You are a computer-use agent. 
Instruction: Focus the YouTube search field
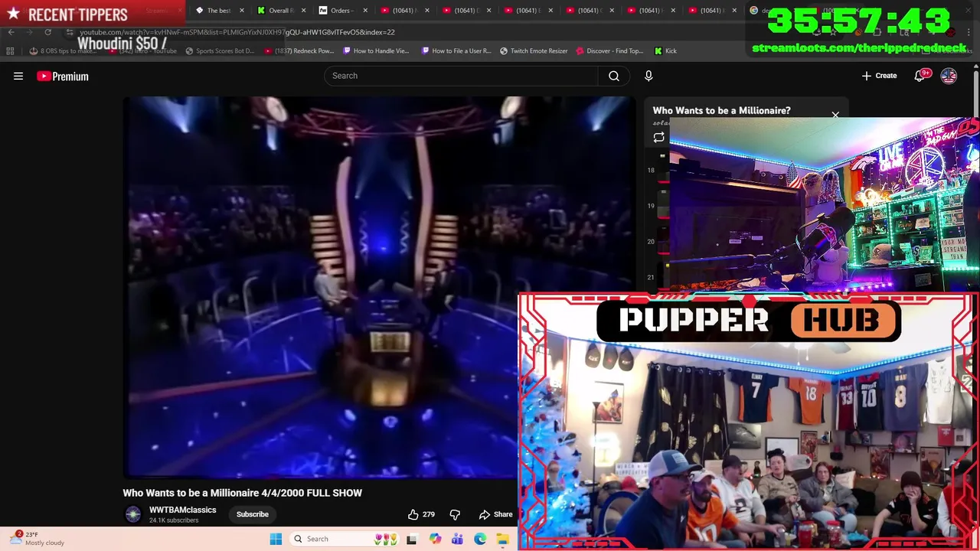pos(461,76)
